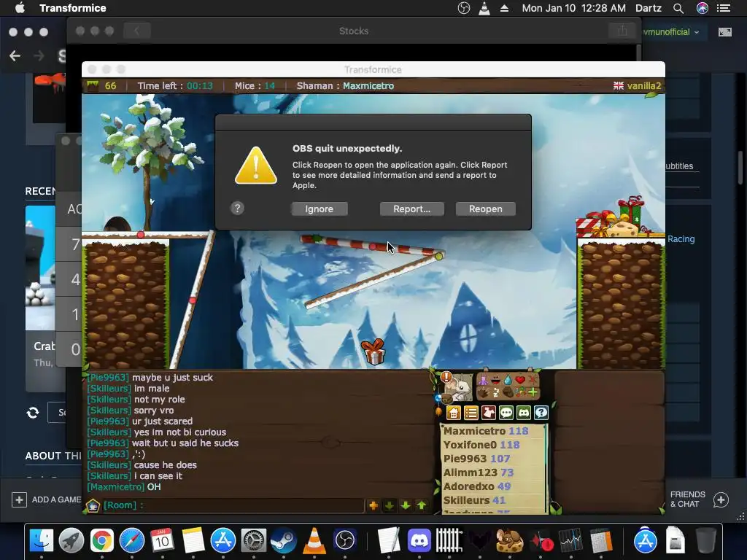Use the crying water drop emote
The height and width of the screenshot is (560, 747).
pyautogui.click(x=508, y=381)
